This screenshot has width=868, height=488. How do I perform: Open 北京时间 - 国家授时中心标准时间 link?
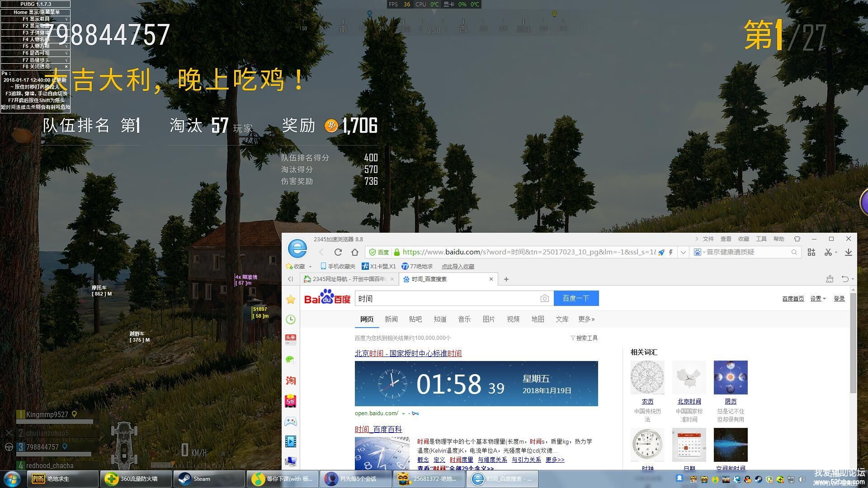(x=408, y=353)
